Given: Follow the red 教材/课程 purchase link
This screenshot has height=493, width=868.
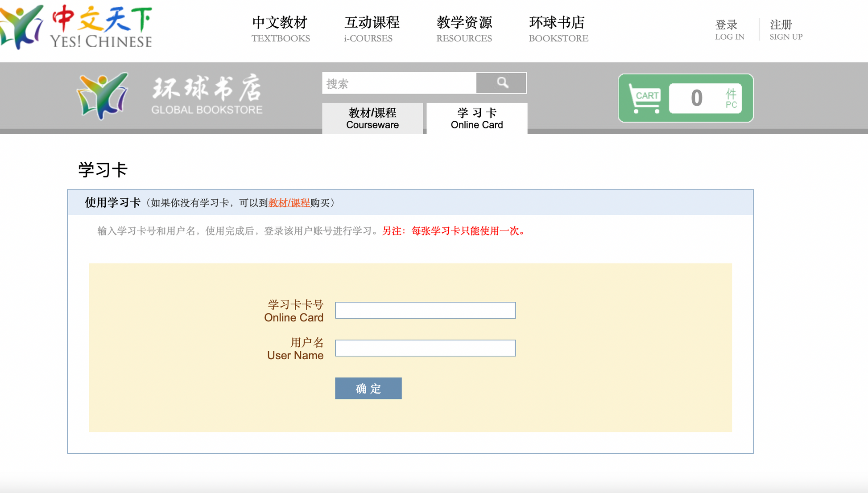Looking at the screenshot, I should (289, 203).
